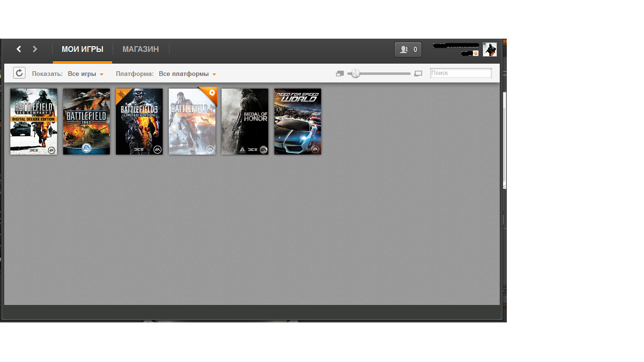
Task: Select the Battlefield 4 Beta tile
Action: (192, 122)
